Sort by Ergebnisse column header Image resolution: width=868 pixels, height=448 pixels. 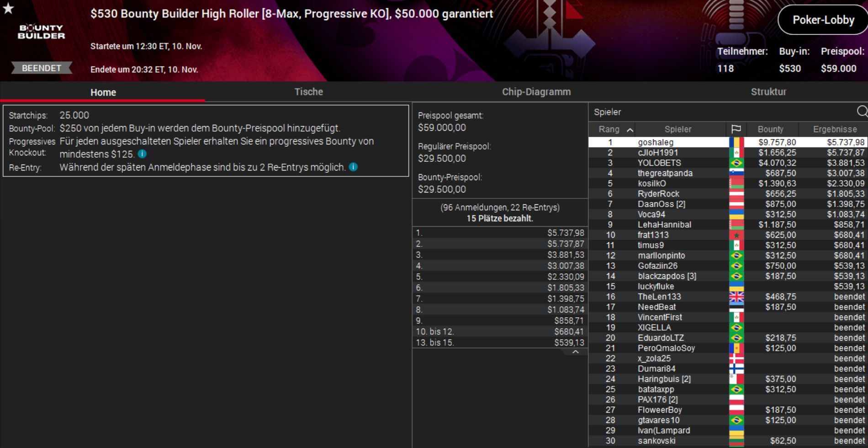835,129
